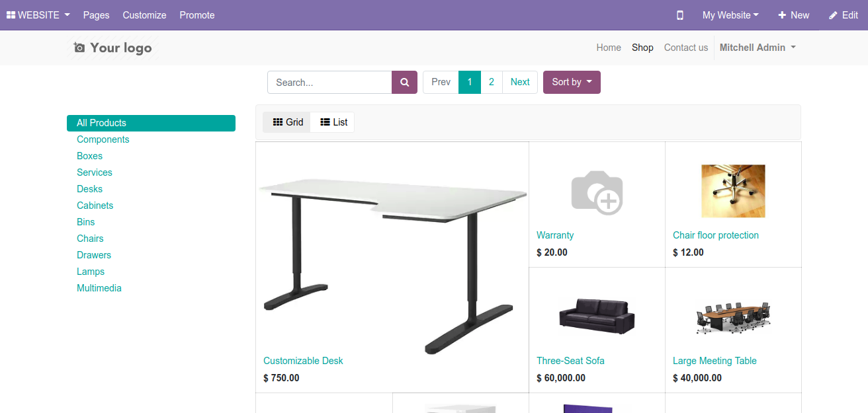The image size is (868, 413).
Task: Switch to Grid view layout
Action: point(287,122)
